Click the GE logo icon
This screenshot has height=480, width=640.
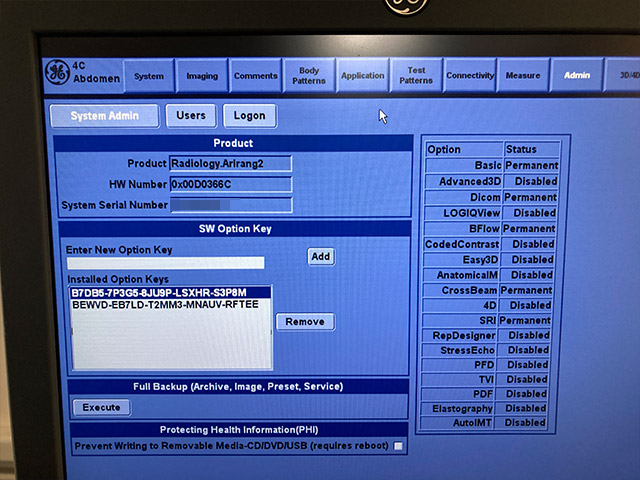tap(58, 72)
